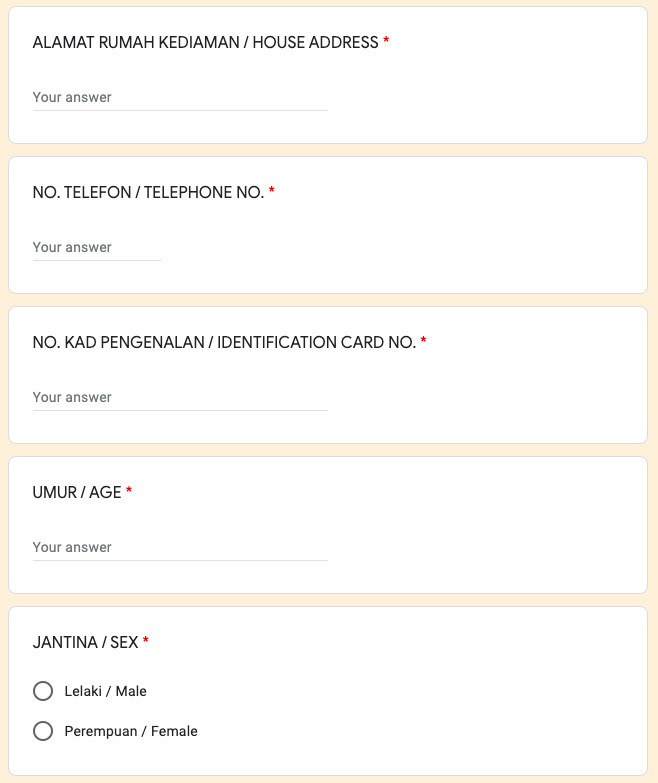Choose the Perempuan / Female radio circle
This screenshot has width=658, height=783.
[43, 731]
